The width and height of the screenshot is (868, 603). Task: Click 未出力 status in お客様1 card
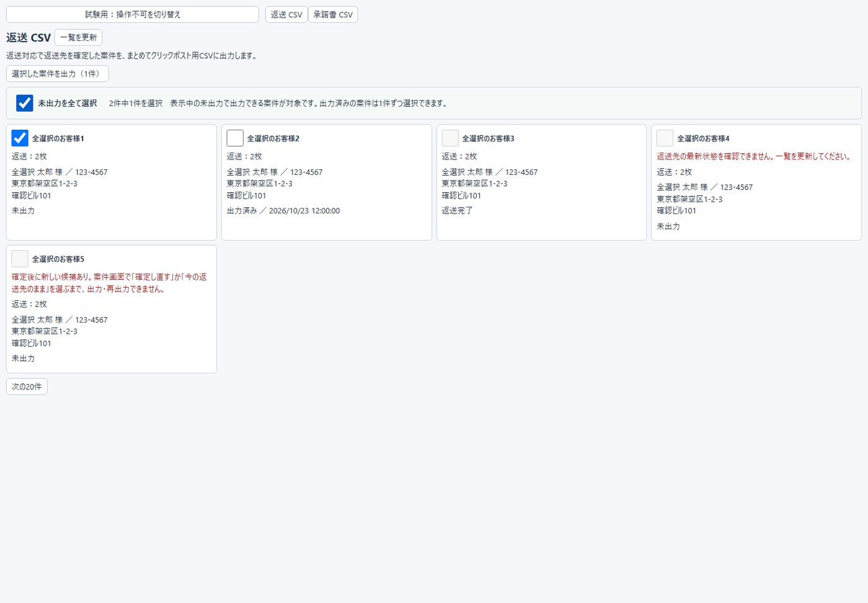[23, 211]
